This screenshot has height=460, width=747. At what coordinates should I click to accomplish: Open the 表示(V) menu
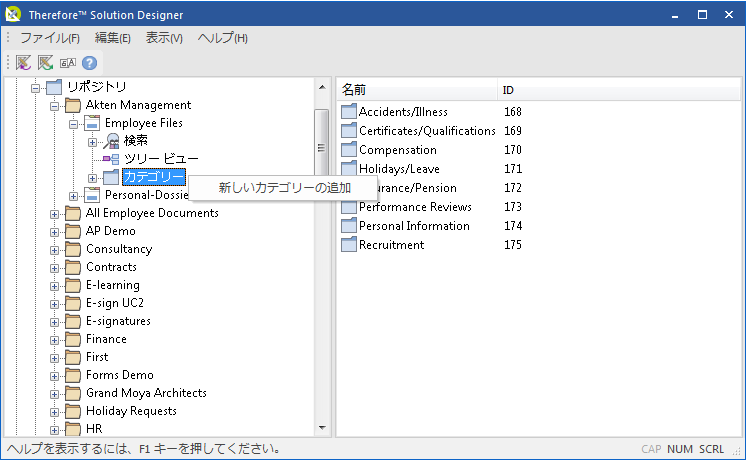[164, 38]
